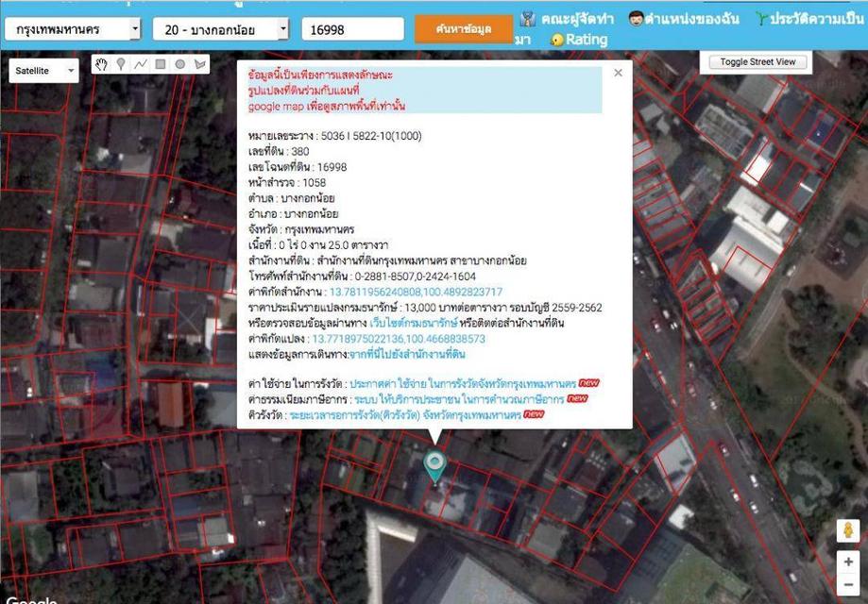The image size is (868, 604).
Task: Click the red notice text ข้อมูลนี้เป็นเพียงการแสดงลักษณะ
Action: point(320,75)
